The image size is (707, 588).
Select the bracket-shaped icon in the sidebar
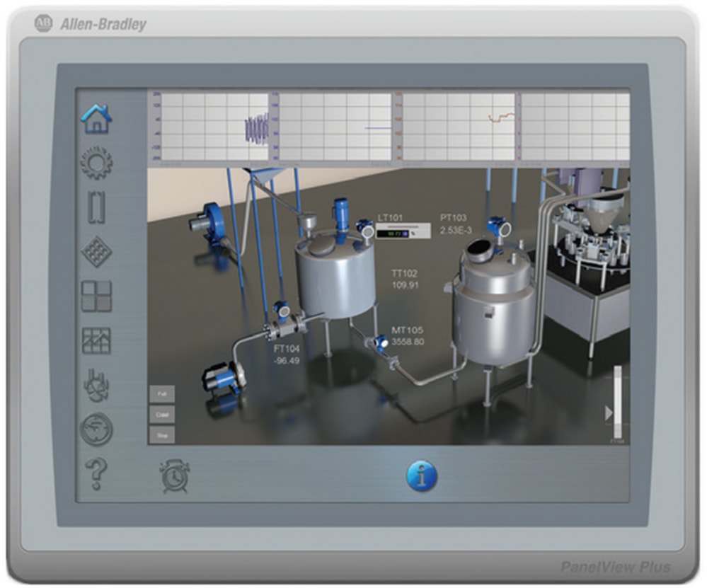[x=96, y=207]
